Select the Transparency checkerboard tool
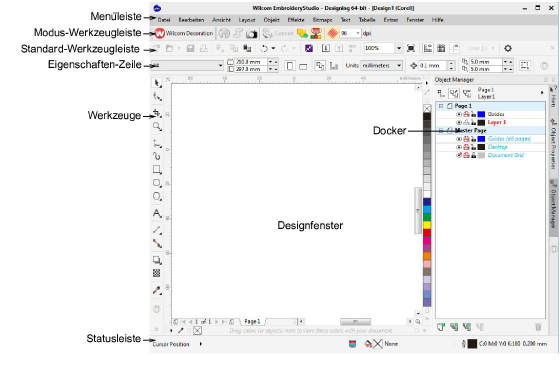Viewport: 560px width, 368px height. click(x=156, y=273)
